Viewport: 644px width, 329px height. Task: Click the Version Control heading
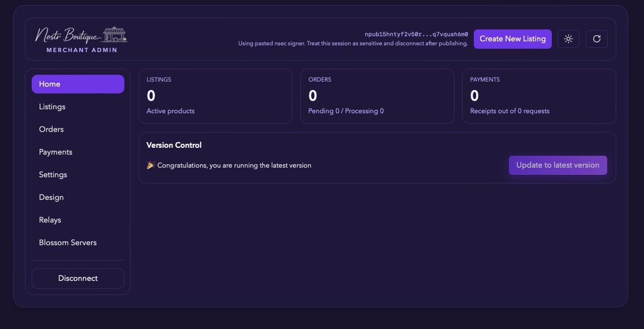pos(174,145)
